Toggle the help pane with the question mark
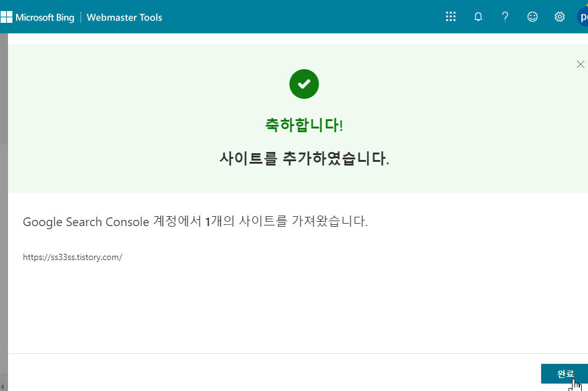 [x=505, y=17]
